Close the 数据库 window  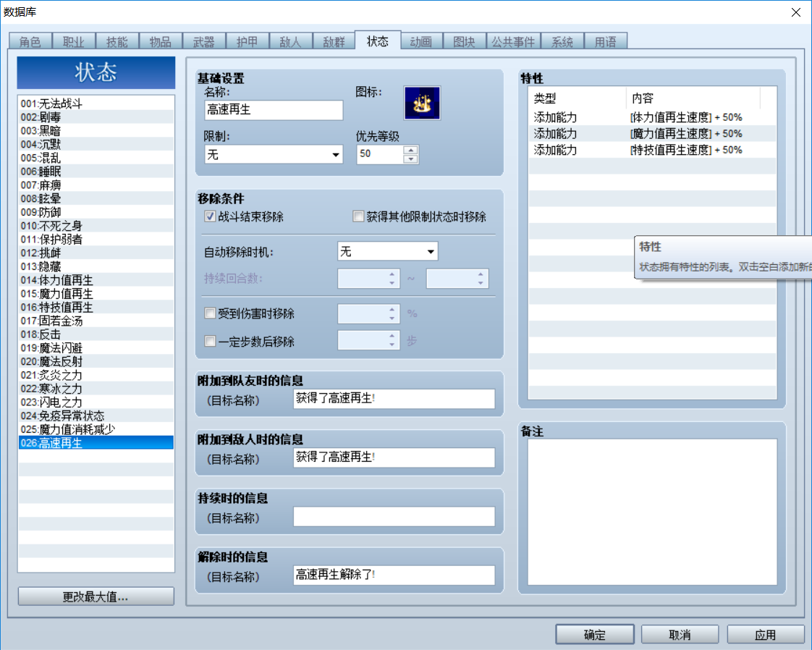796,12
